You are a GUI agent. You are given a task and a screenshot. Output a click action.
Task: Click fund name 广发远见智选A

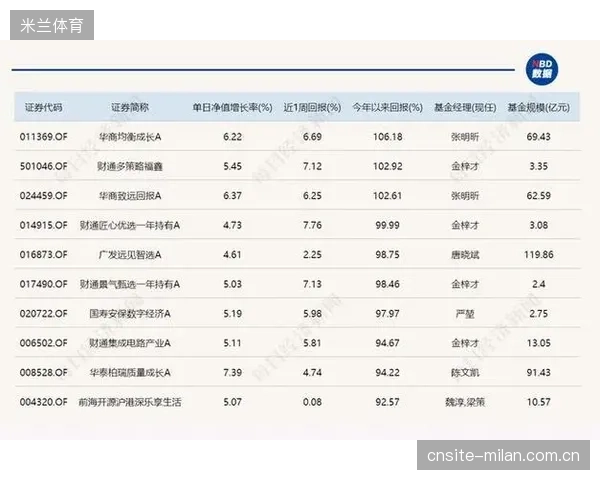tap(130, 255)
